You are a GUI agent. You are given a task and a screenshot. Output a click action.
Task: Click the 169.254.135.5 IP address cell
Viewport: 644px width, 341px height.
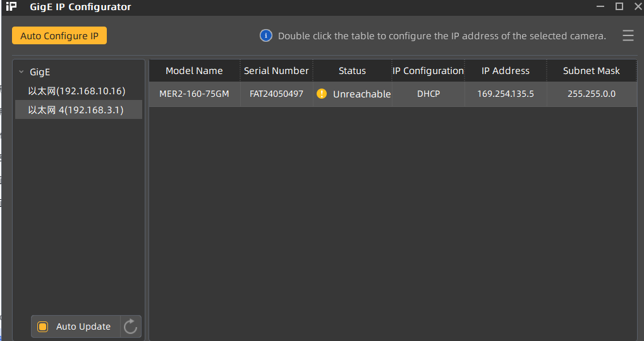click(x=506, y=94)
